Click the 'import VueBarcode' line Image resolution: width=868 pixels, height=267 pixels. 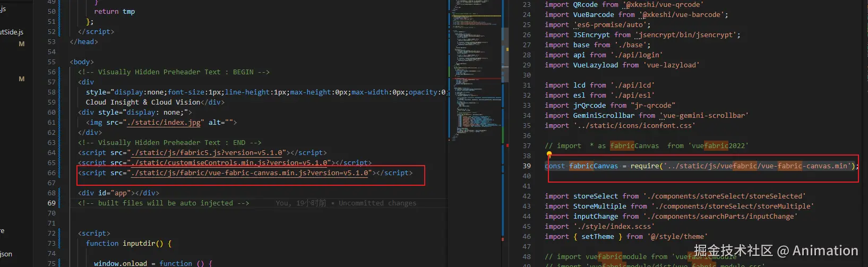coord(637,15)
